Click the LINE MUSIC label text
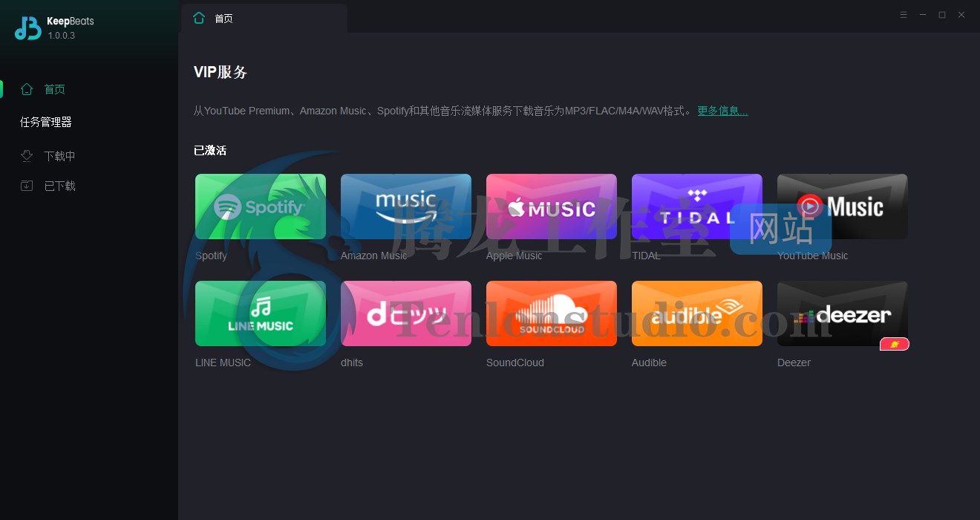Viewport: 980px width, 520px height. coord(223,363)
